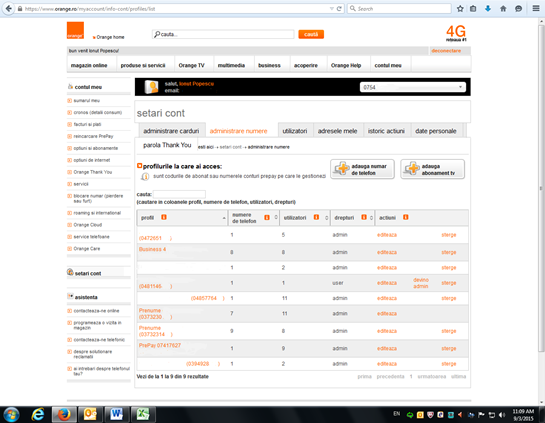This screenshot has width=545, height=423.
Task: Sort table by drepturi arrows
Action: [371, 218]
